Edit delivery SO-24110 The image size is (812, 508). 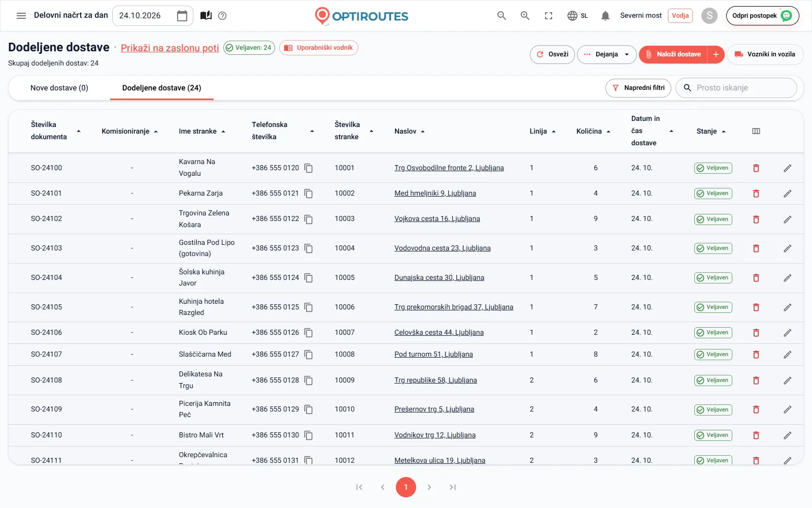coord(788,435)
